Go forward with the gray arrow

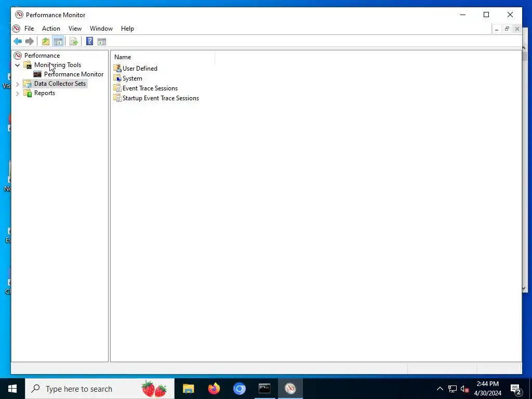(30, 42)
